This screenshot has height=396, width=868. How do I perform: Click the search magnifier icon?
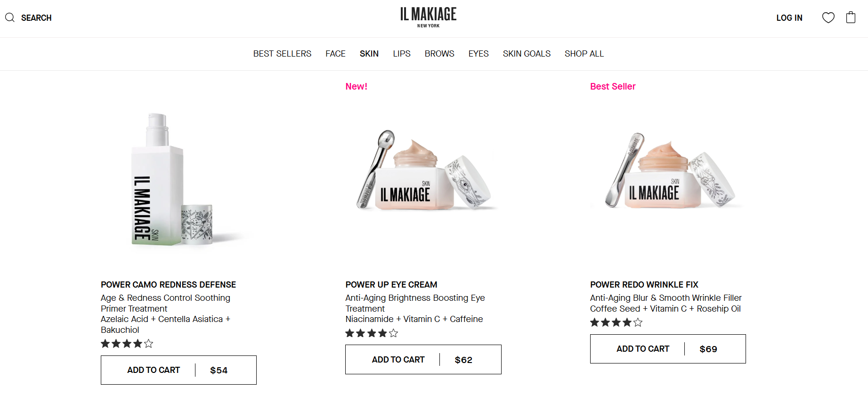(x=9, y=17)
